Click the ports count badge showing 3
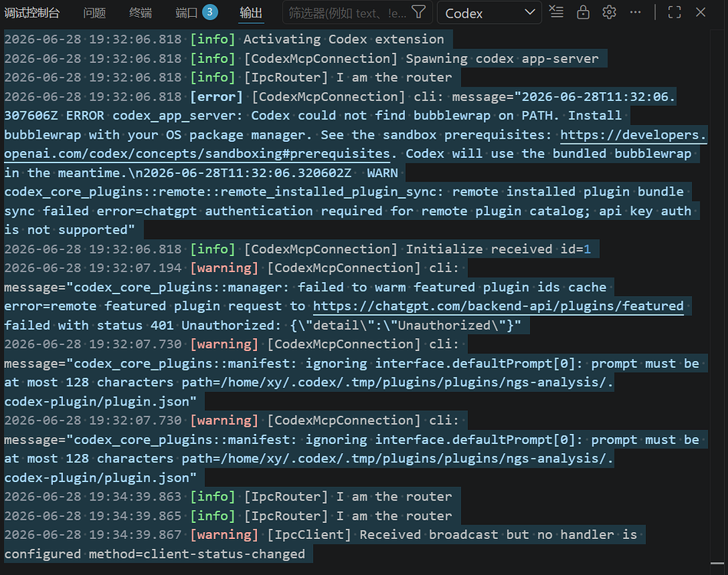728x575 pixels. (210, 12)
